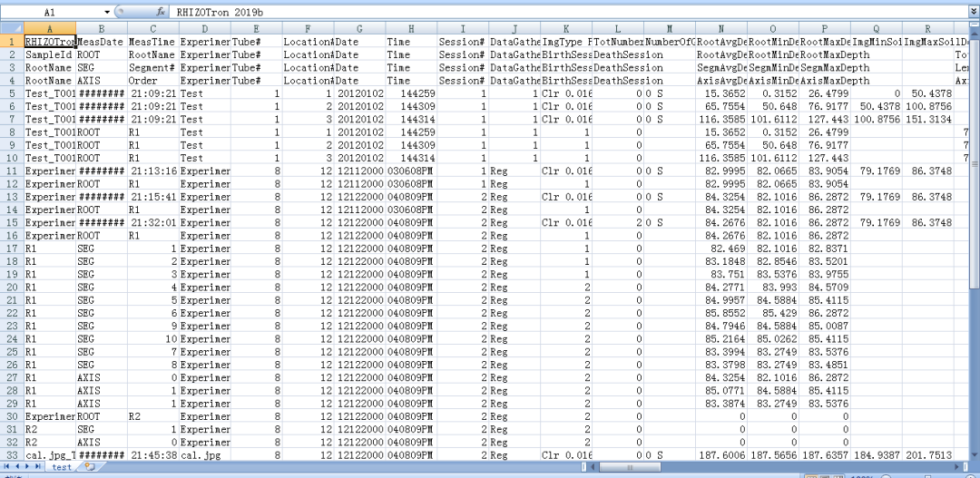Insert a new worksheet via tab icon
The height and width of the screenshot is (478, 980).
click(x=89, y=466)
